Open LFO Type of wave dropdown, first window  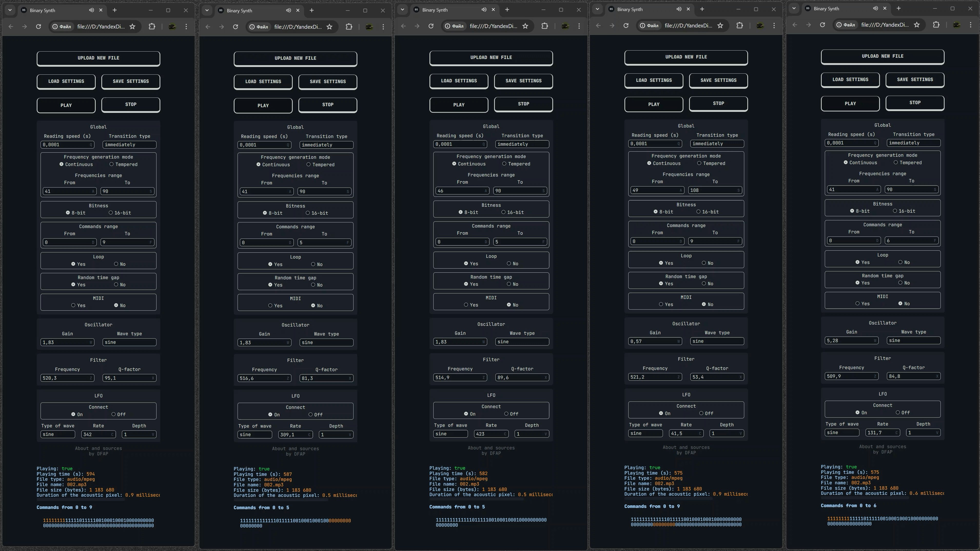[58, 434]
